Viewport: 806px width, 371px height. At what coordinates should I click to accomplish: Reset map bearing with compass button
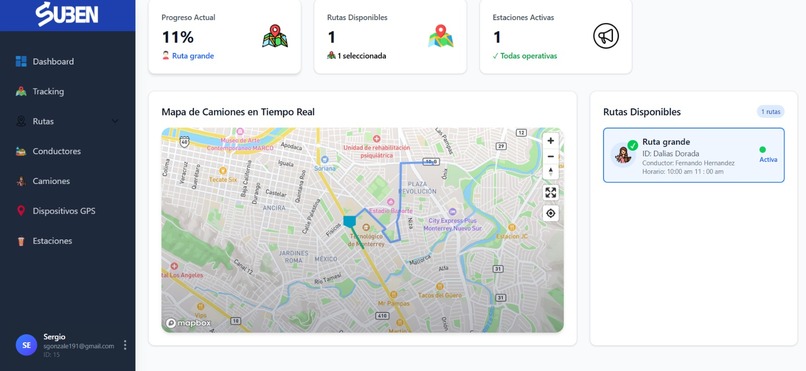click(x=551, y=172)
